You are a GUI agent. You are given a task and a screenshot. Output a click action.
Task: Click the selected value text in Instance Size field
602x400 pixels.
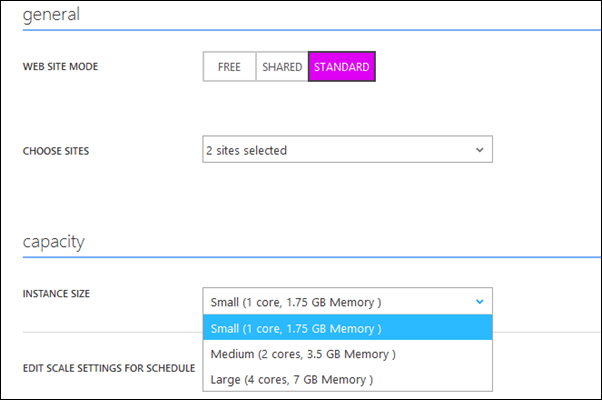pos(296,302)
